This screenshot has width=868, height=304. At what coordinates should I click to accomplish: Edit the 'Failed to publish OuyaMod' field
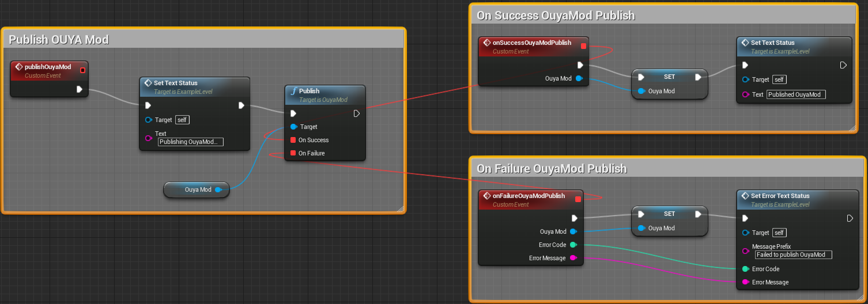[x=793, y=254]
